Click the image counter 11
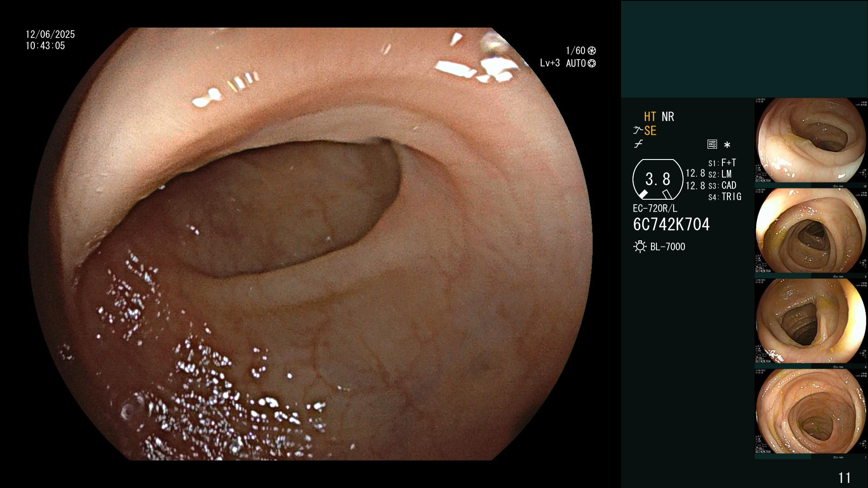The image size is (868, 488). pyautogui.click(x=844, y=478)
